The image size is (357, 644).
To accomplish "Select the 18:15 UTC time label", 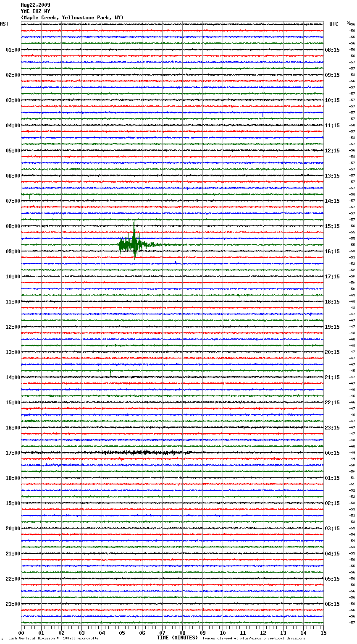I will [x=332, y=302].
